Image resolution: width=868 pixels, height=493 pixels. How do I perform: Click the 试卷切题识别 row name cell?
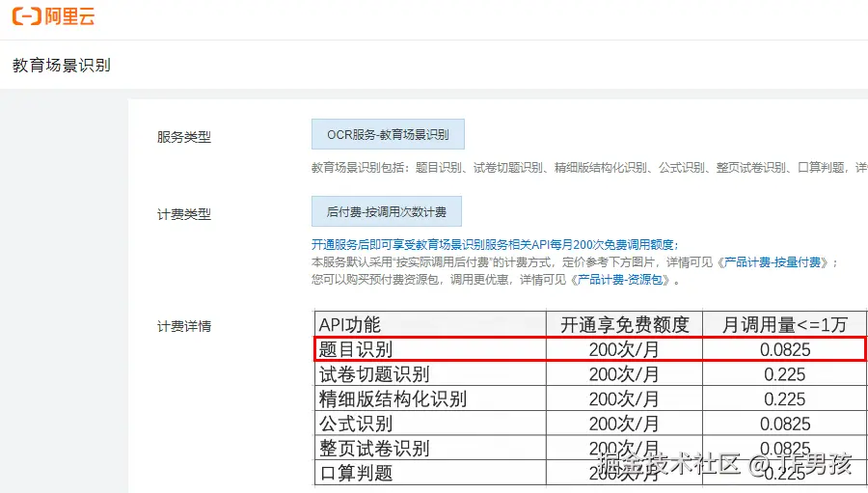(431, 374)
